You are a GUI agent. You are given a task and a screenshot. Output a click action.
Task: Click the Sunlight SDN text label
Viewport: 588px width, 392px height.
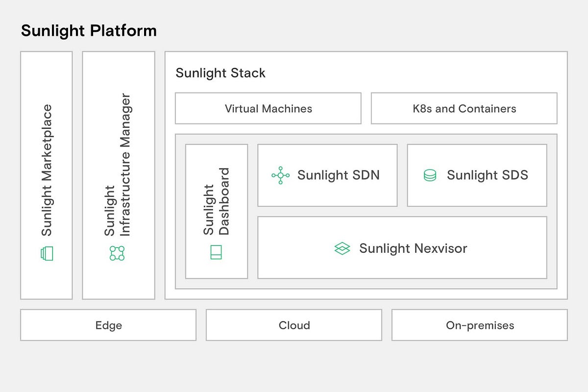(x=339, y=175)
